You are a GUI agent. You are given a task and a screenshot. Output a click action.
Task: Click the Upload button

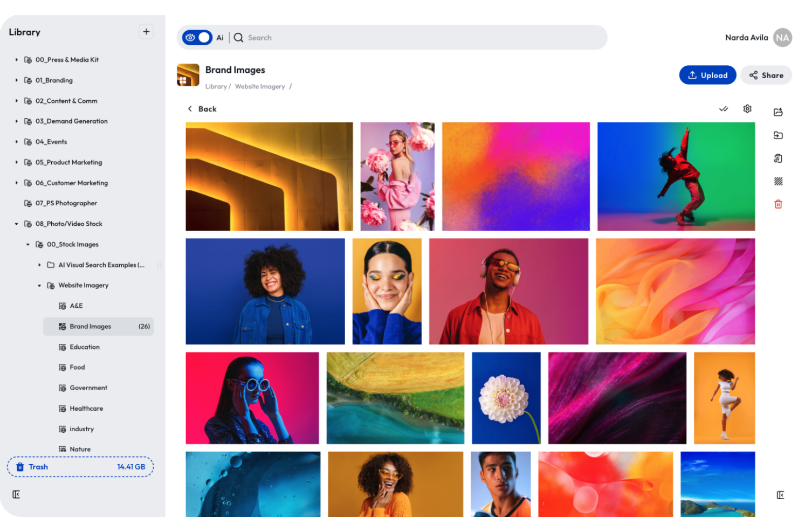[707, 75]
